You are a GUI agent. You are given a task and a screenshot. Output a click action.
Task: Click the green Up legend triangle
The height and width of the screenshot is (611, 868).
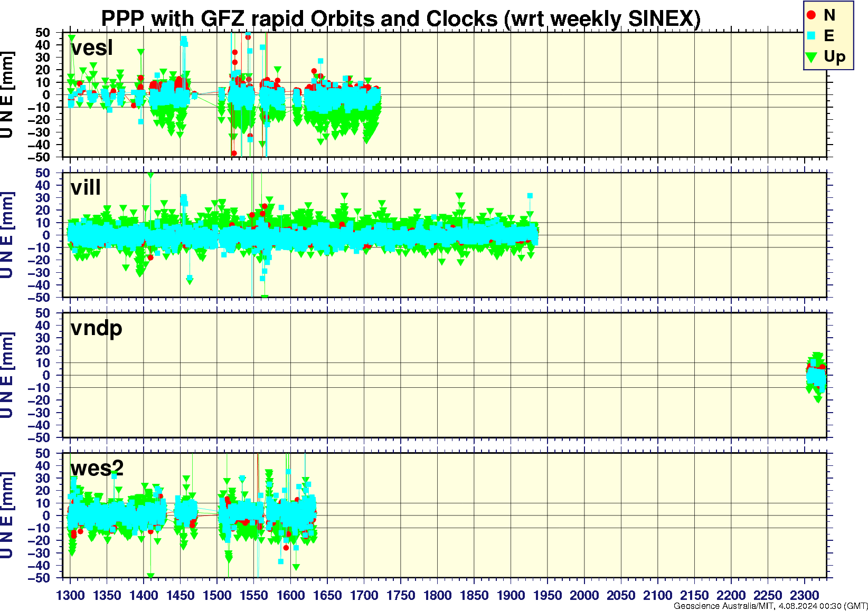(812, 57)
